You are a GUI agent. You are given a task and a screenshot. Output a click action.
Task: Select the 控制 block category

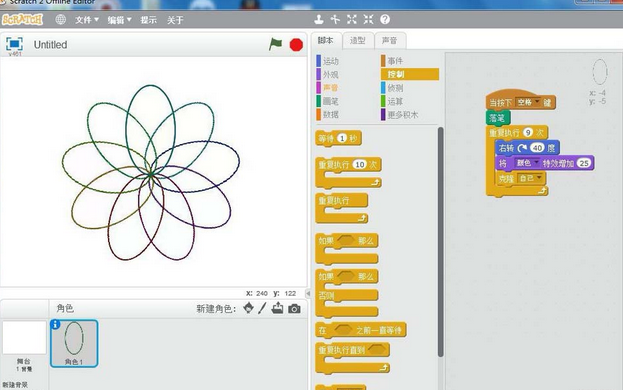tap(409, 74)
